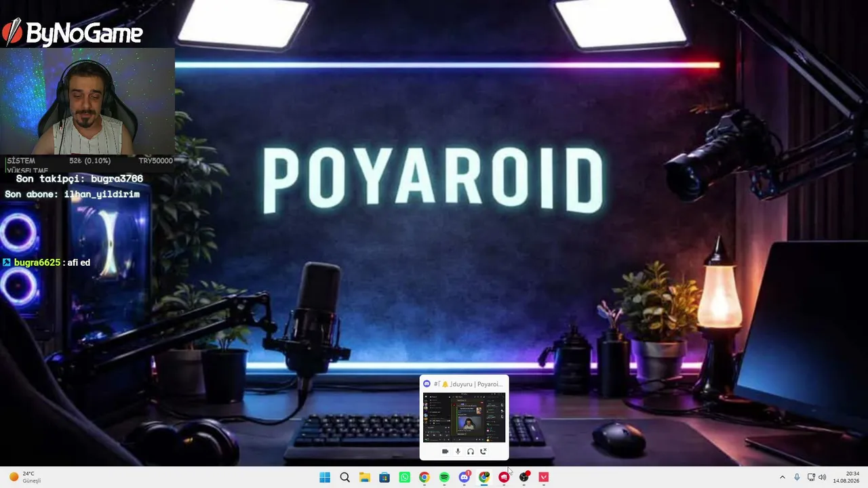Screen dimensions: 868x488
Task: Open WhatsApp from the taskbar
Action: [x=404, y=477]
